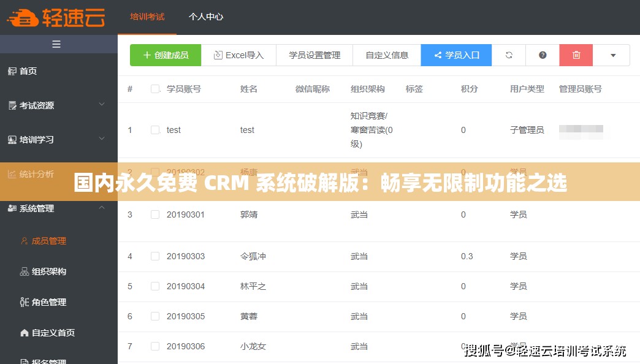The height and width of the screenshot is (364, 640).
Task: Switch to the 个人中心 tab
Action: tap(205, 17)
